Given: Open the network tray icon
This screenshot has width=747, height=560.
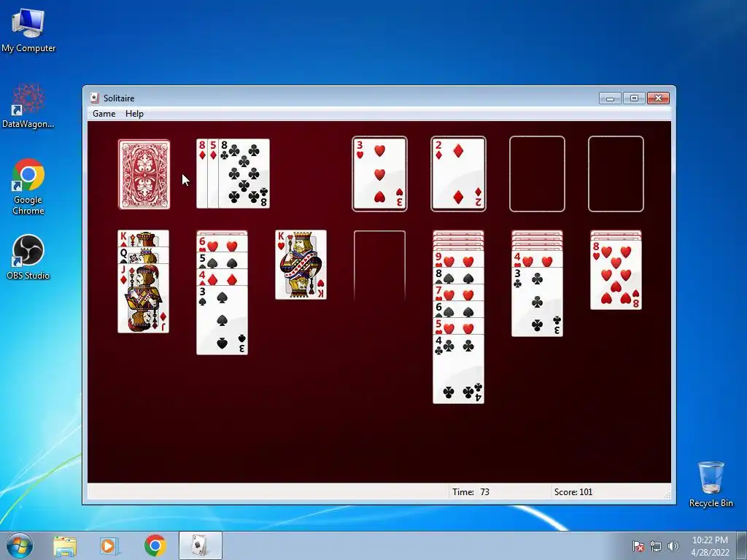Looking at the screenshot, I should 656,546.
